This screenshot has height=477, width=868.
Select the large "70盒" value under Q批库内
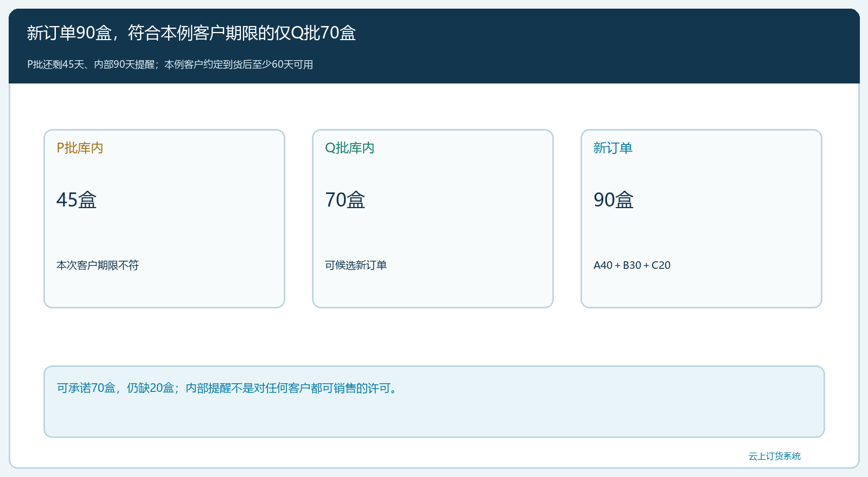[345, 199]
